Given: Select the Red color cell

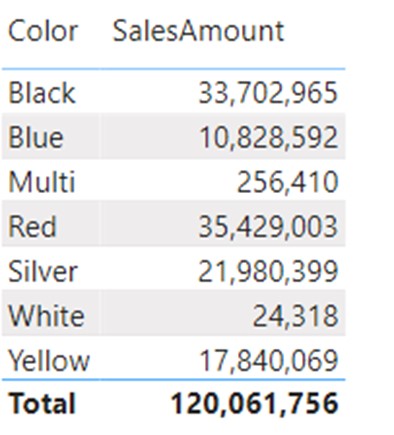Looking at the screenshot, I should coord(32,227).
